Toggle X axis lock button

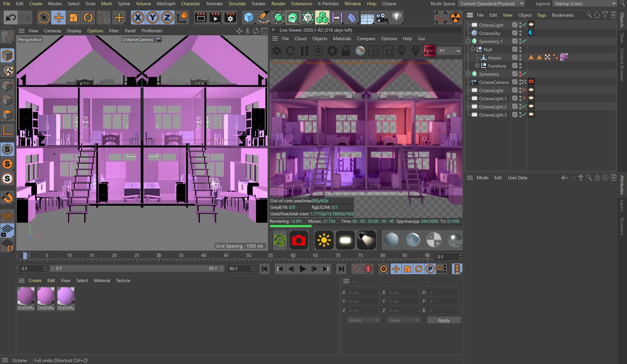pos(138,18)
